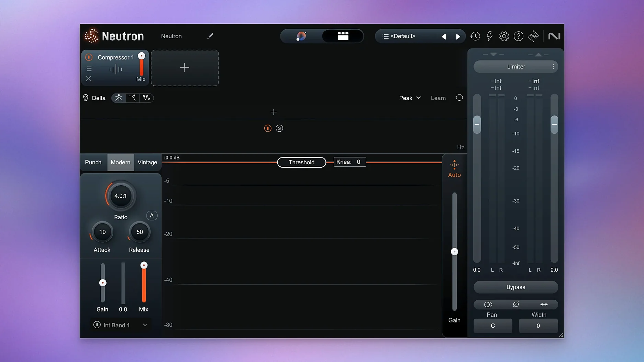Screen dimensions: 644x362
Task: Click the Learn button
Action: point(438,98)
